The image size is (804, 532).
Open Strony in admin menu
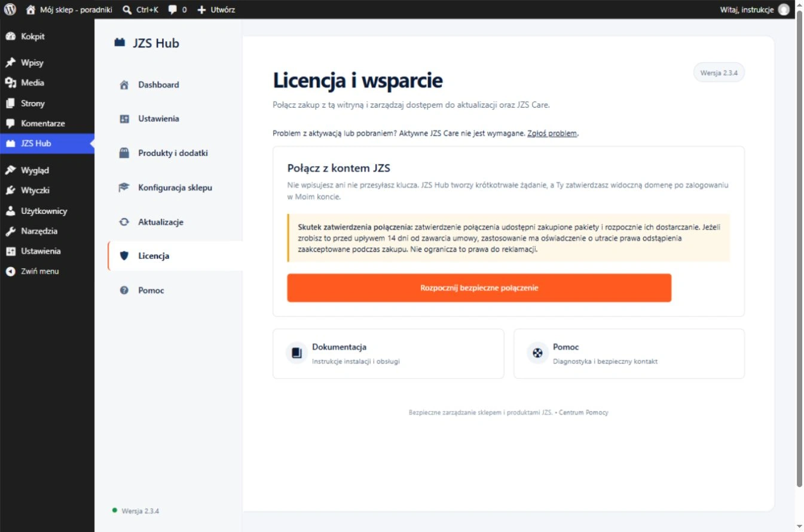(47, 103)
